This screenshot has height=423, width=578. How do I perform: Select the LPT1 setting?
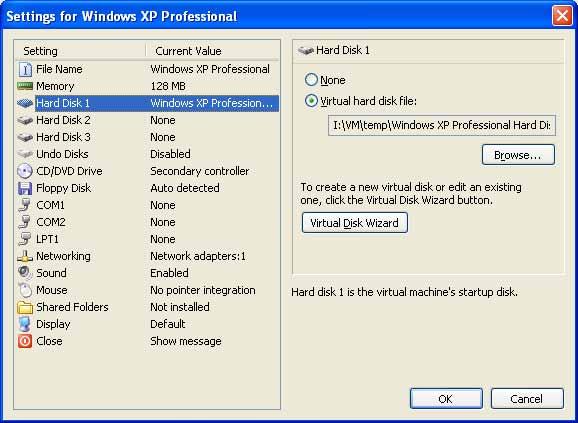(x=147, y=239)
